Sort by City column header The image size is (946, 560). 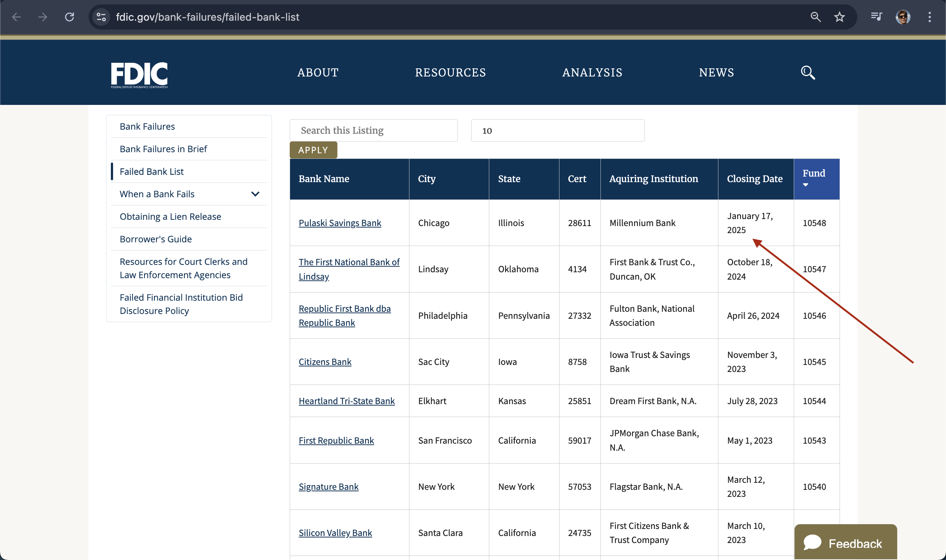click(x=426, y=179)
